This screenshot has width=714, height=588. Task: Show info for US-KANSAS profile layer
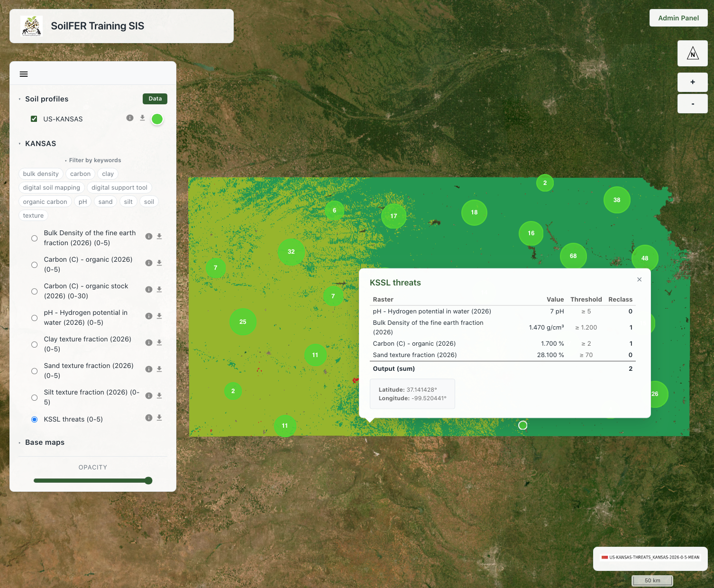(x=130, y=118)
